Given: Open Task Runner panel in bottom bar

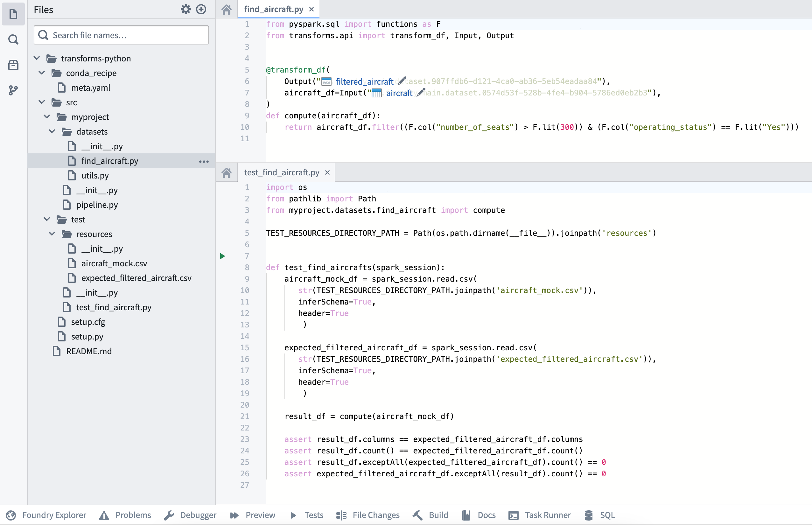Looking at the screenshot, I should pyautogui.click(x=540, y=515).
